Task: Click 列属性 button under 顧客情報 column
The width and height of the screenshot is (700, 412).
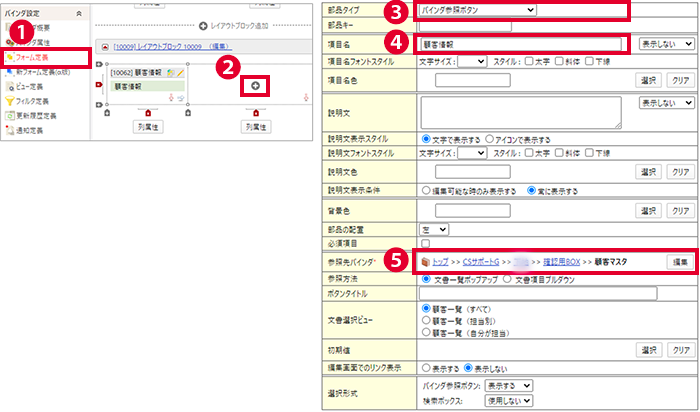Action: (148, 127)
